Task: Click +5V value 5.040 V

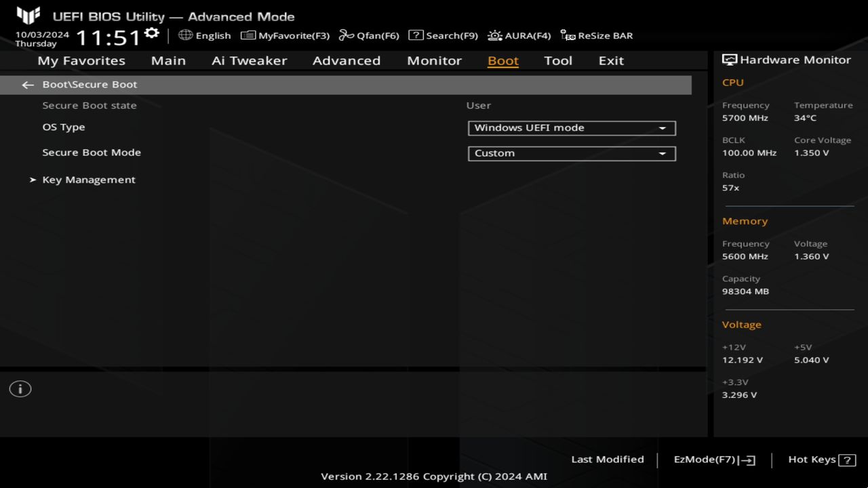Action: coord(812,361)
